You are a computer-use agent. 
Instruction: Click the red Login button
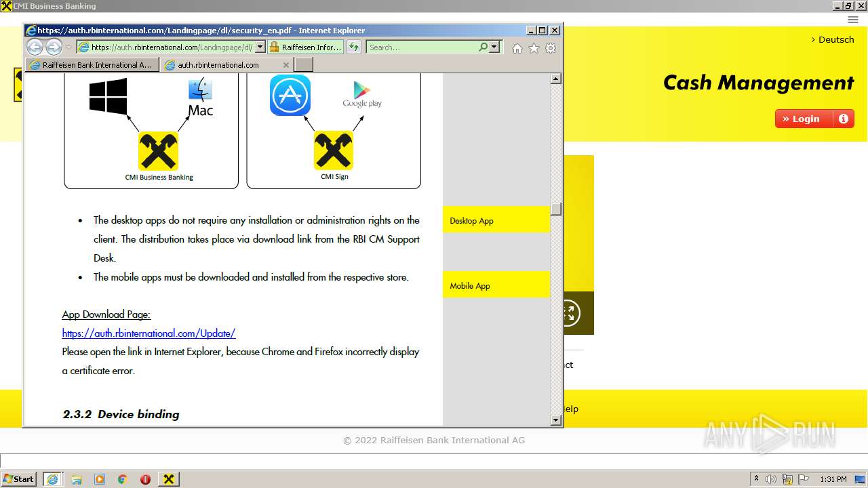(804, 119)
